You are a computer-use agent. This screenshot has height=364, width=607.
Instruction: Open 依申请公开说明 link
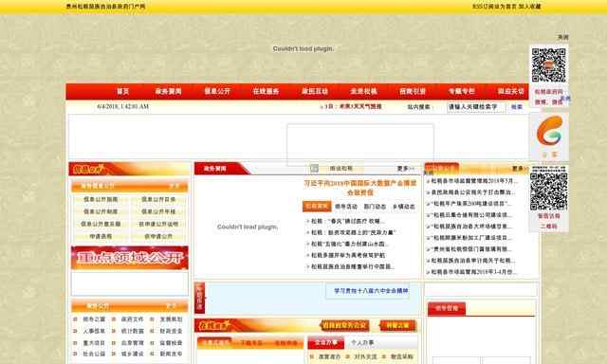click(158, 224)
